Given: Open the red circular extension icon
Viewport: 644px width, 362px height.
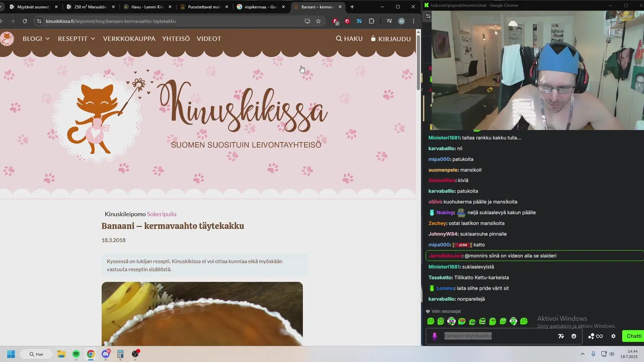Looking at the screenshot, I should click(347, 21).
